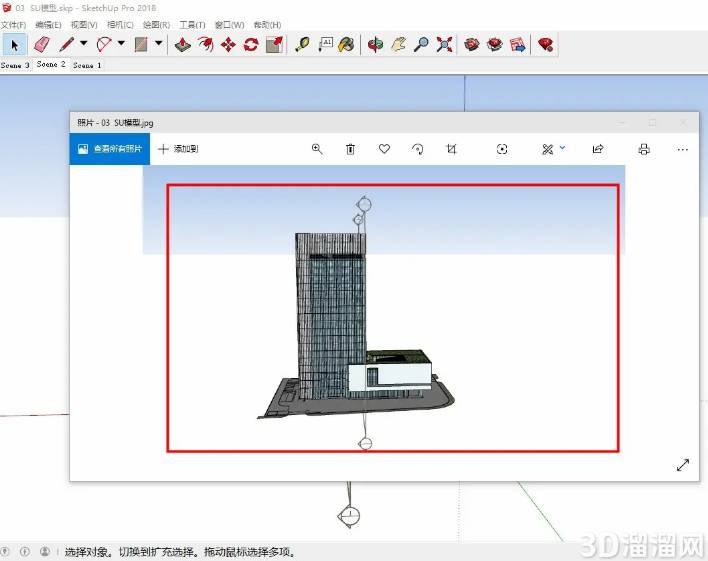Open the Extension Warehouse icon
This screenshot has width=708, height=561.
coord(495,45)
